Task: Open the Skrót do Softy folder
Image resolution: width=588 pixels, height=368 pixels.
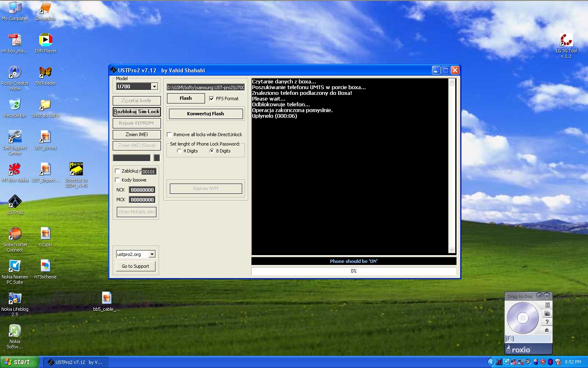Action: (45, 105)
